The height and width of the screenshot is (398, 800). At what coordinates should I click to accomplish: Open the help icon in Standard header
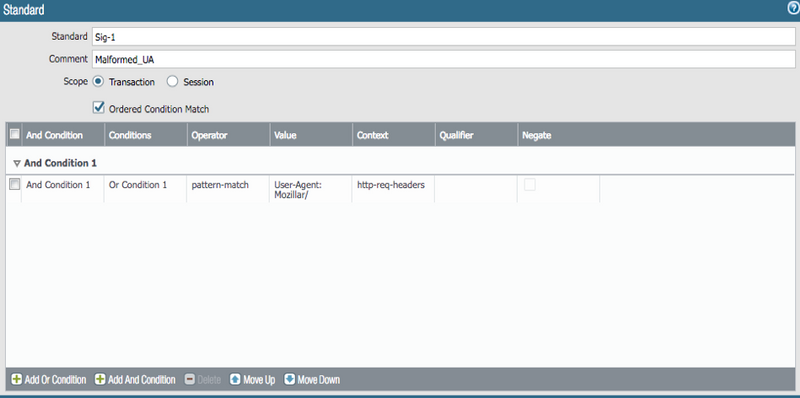(x=793, y=8)
